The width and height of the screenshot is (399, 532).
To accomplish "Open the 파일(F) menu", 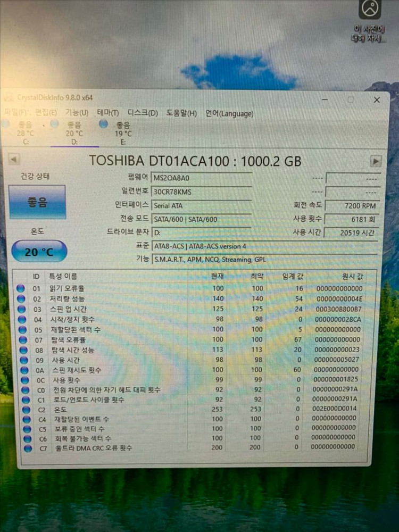I will (x=16, y=112).
